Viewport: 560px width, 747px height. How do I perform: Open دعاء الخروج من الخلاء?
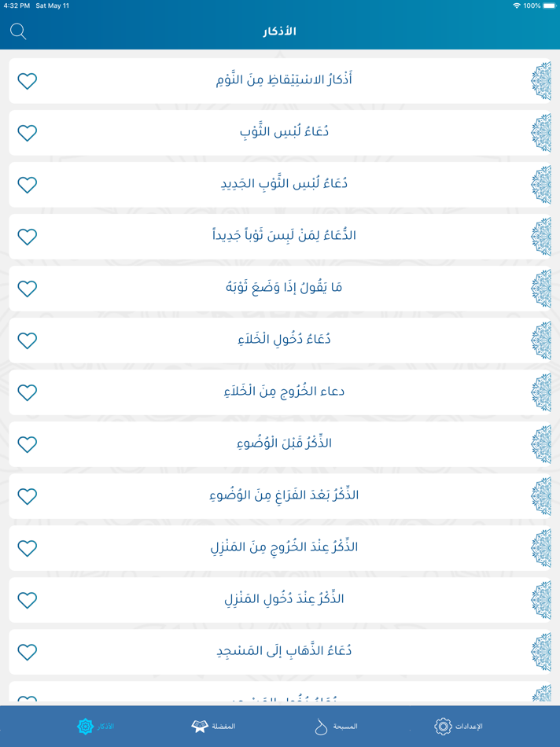(280, 392)
